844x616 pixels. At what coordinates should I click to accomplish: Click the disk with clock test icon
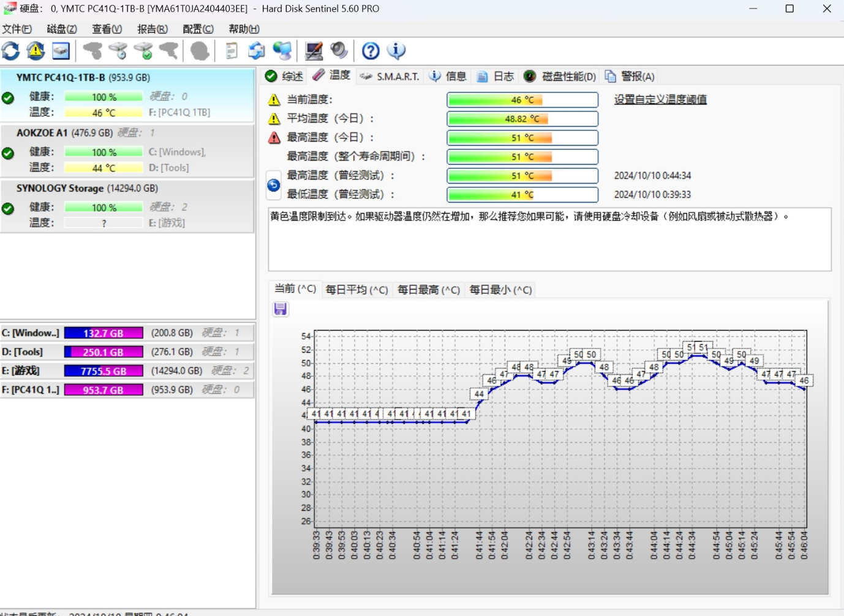118,51
